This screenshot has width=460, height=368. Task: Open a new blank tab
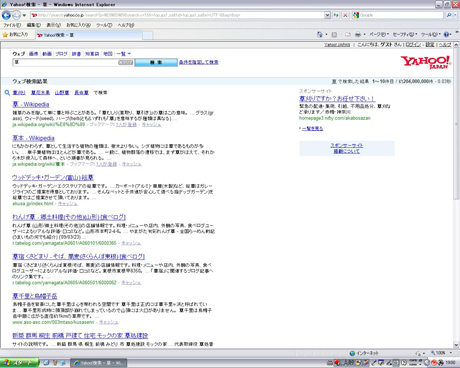[x=148, y=35]
